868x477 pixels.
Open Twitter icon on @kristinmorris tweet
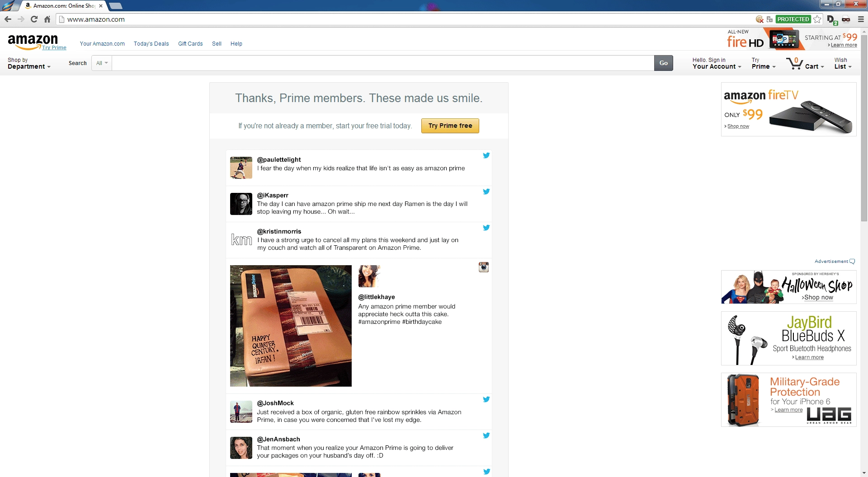click(x=486, y=228)
